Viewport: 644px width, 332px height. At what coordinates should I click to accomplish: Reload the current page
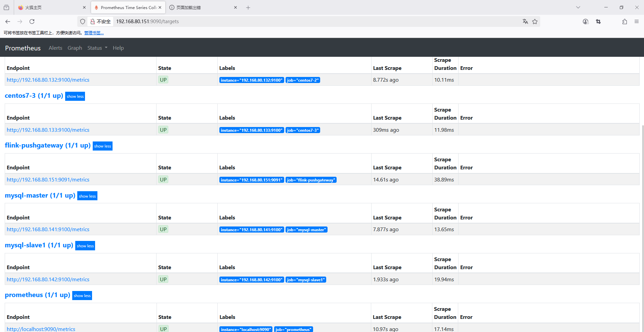pyautogui.click(x=32, y=22)
